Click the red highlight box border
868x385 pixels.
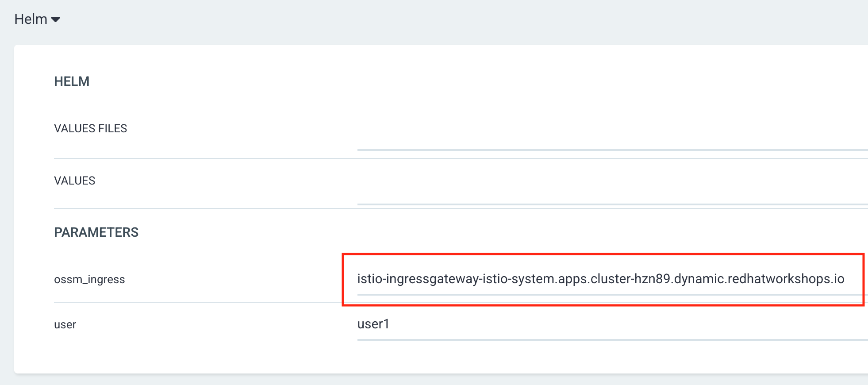[x=603, y=254]
